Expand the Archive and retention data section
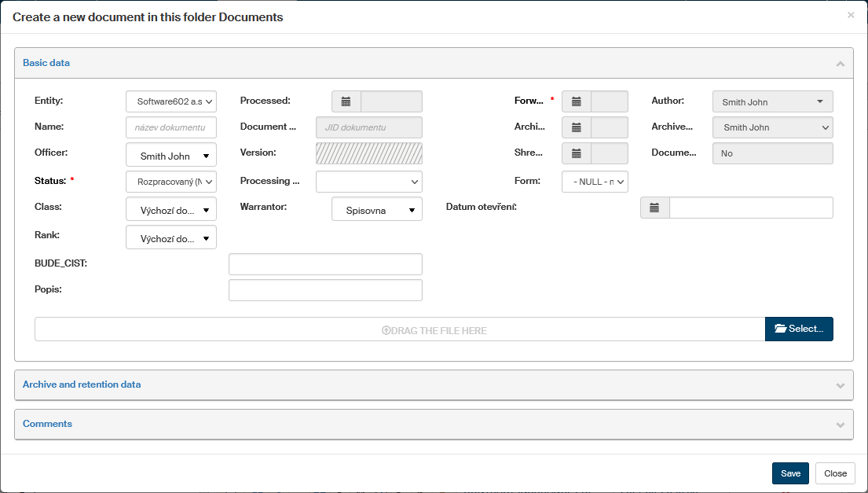The height and width of the screenshot is (493, 868). point(840,385)
